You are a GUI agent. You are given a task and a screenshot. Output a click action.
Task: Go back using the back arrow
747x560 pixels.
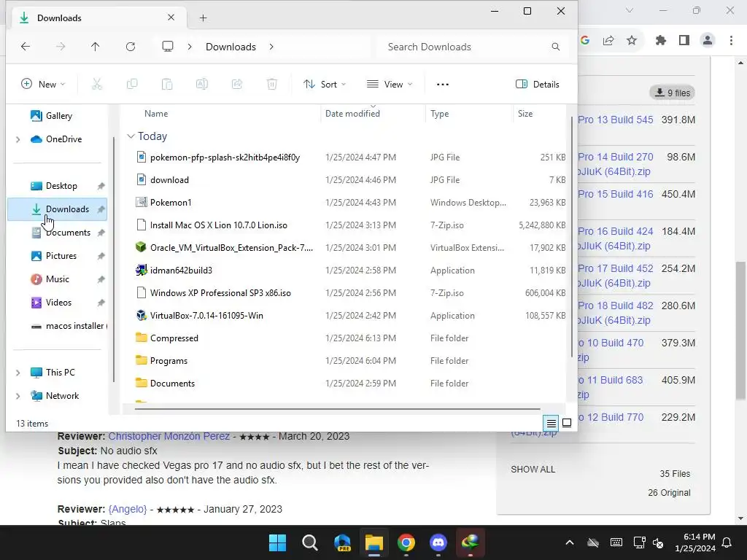26,47
